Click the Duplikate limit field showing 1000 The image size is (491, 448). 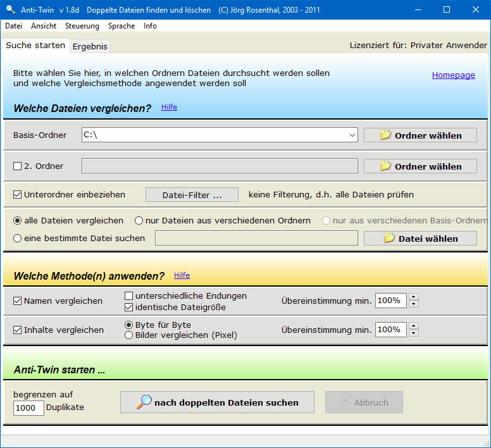pos(28,408)
